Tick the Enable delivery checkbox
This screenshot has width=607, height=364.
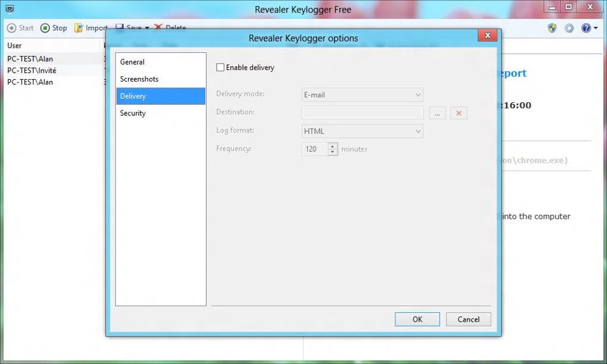point(220,67)
